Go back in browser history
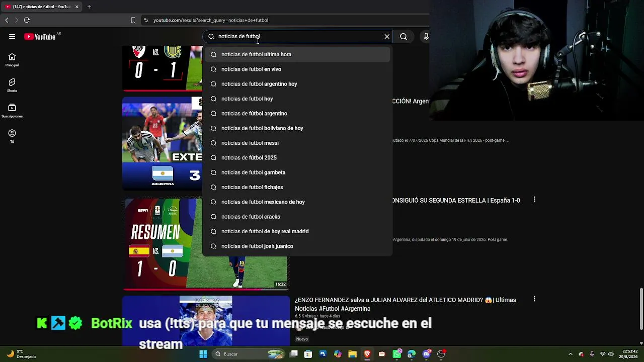644x362 pixels. tap(7, 20)
